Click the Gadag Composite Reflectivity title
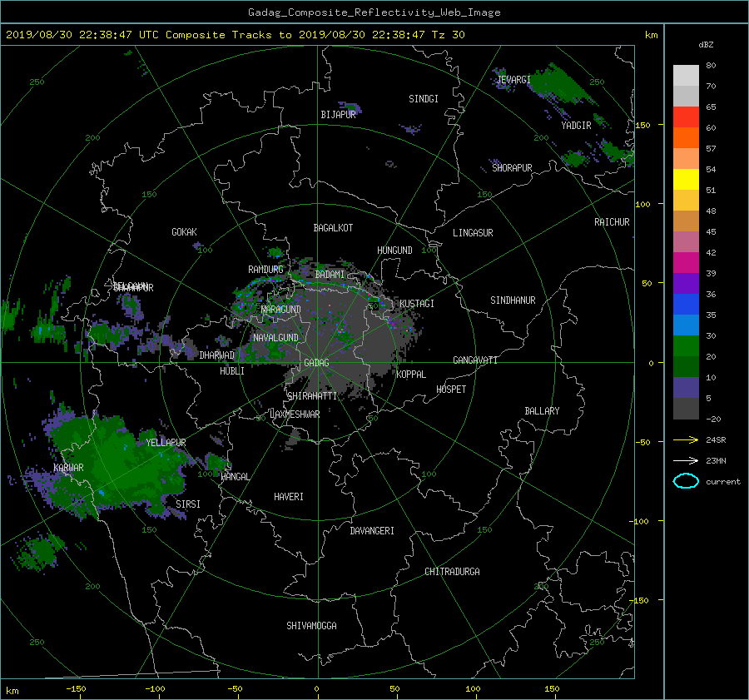This screenshot has width=749, height=700. tap(374, 12)
